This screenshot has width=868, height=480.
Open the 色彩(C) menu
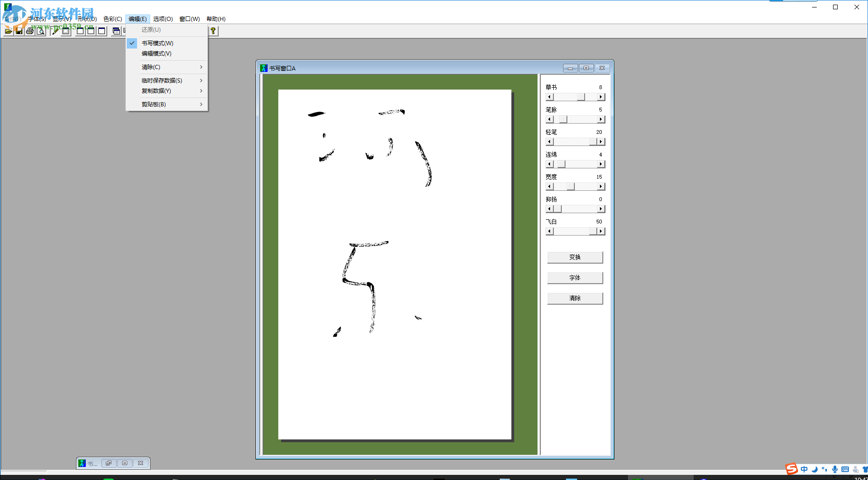pos(112,19)
